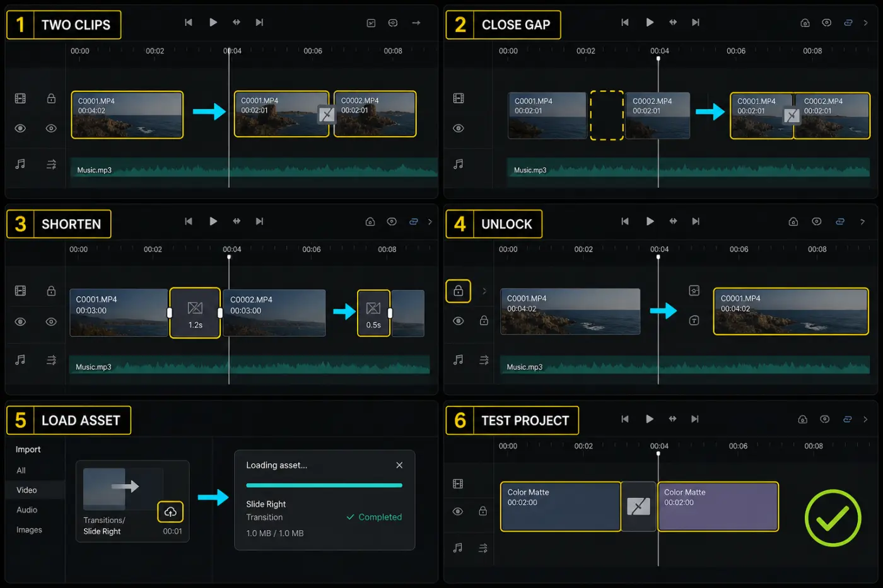Click the Loading asset progress bar
The height and width of the screenshot is (588, 883).
click(324, 485)
